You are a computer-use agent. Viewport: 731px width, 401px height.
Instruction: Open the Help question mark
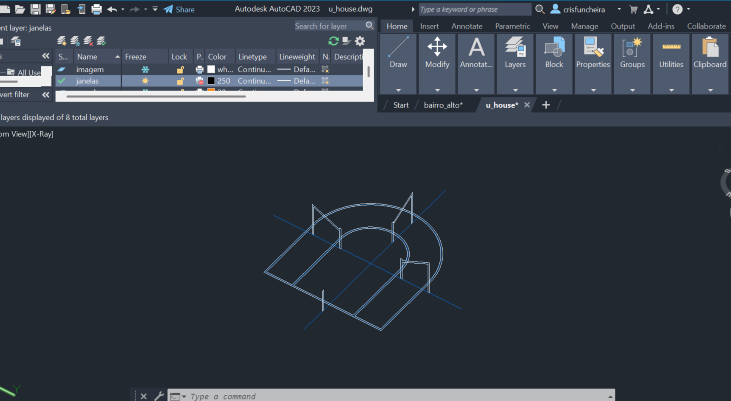tap(677, 9)
